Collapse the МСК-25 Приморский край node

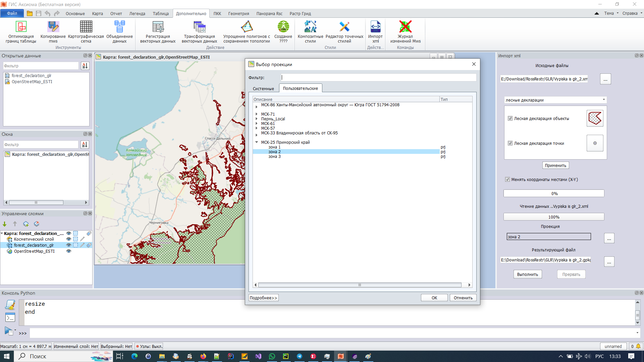click(257, 142)
